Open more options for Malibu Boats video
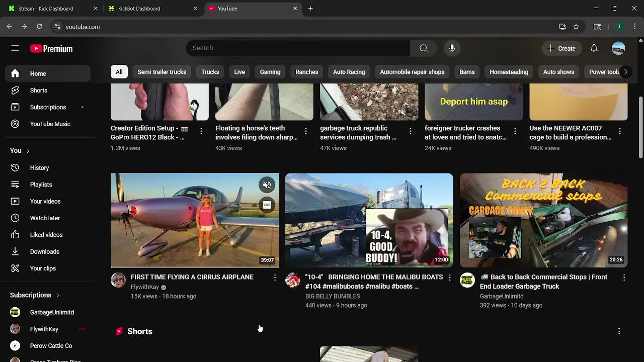The height and width of the screenshot is (362, 644). click(450, 278)
